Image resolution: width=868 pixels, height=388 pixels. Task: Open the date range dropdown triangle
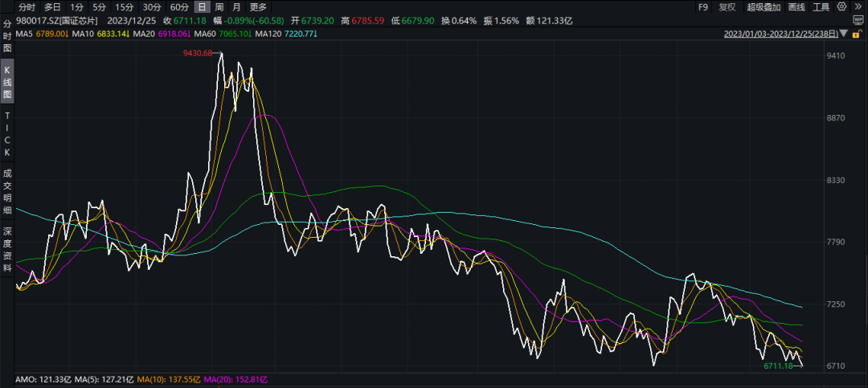[x=843, y=34]
